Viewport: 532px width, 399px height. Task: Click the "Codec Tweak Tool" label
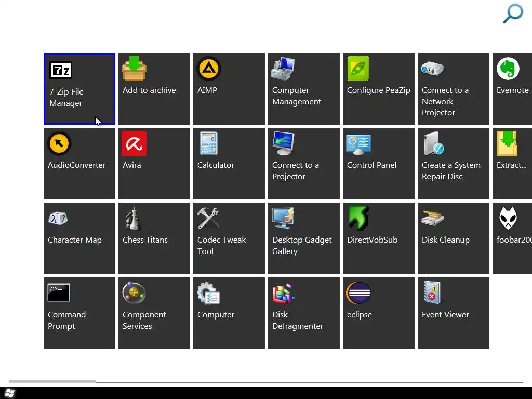(221, 246)
